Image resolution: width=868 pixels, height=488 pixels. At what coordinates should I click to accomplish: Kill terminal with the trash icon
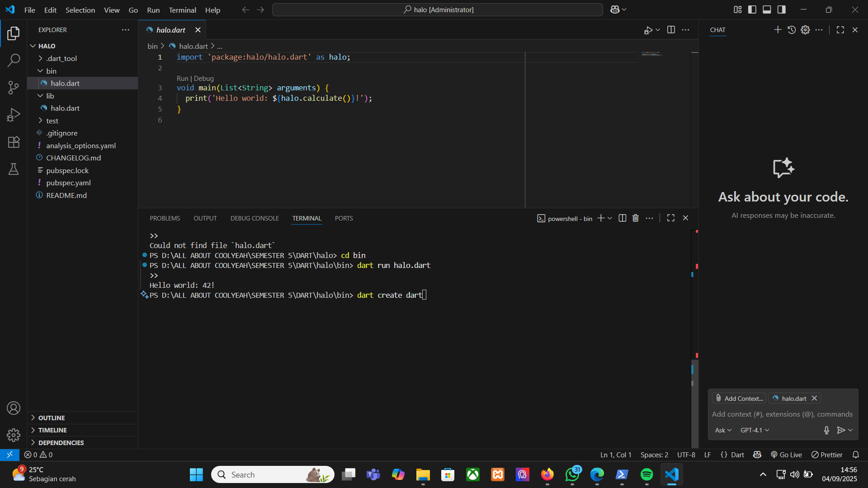pyautogui.click(x=635, y=218)
